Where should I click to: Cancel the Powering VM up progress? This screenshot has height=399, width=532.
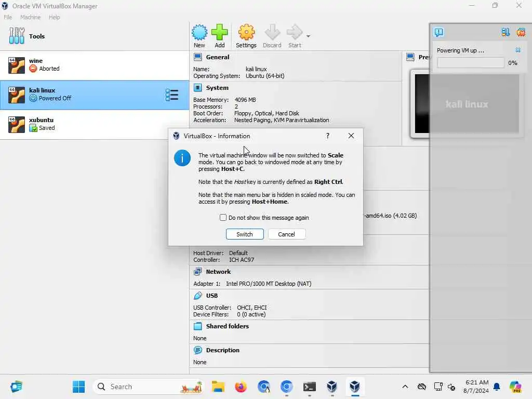coord(518,50)
